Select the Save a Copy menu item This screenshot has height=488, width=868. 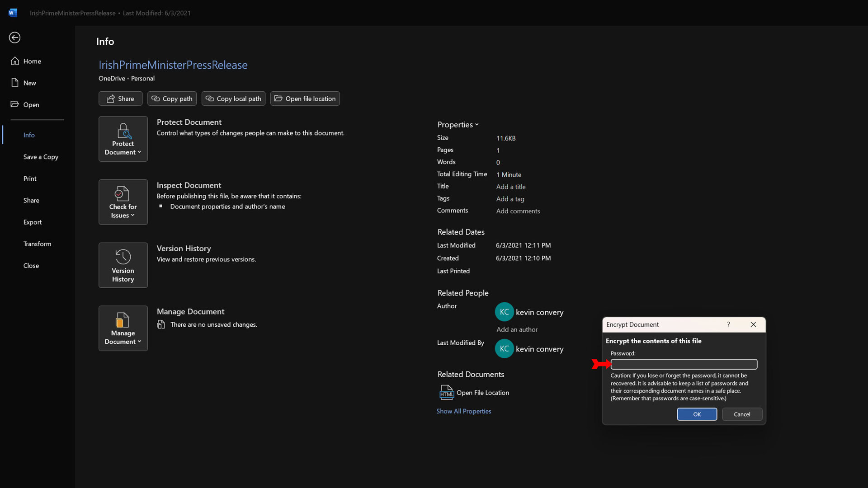[x=41, y=156]
